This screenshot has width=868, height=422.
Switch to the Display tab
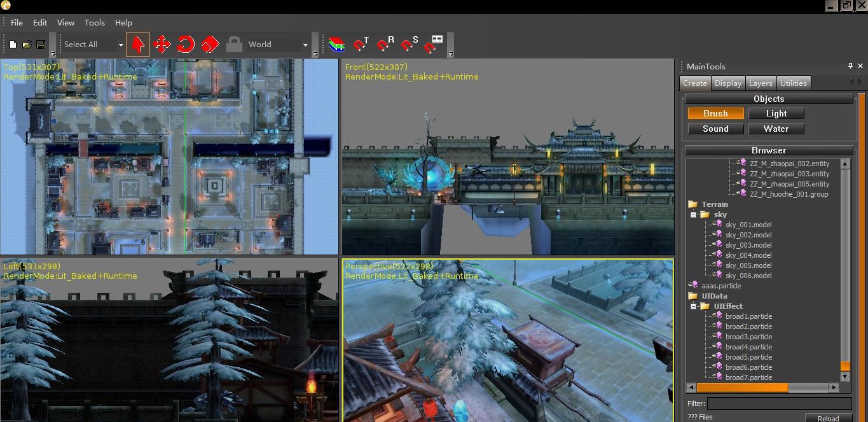click(x=728, y=83)
